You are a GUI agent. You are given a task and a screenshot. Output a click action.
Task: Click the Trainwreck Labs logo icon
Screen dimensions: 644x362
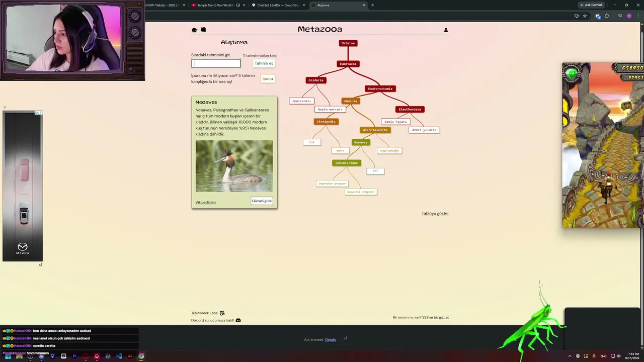pyautogui.click(x=222, y=313)
